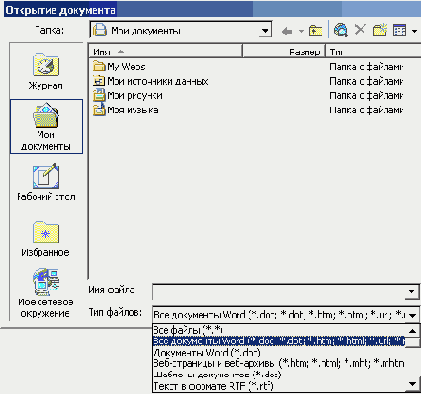Open network places icon in sidebar
This screenshot has width=421, height=394.
pyautogui.click(x=46, y=293)
